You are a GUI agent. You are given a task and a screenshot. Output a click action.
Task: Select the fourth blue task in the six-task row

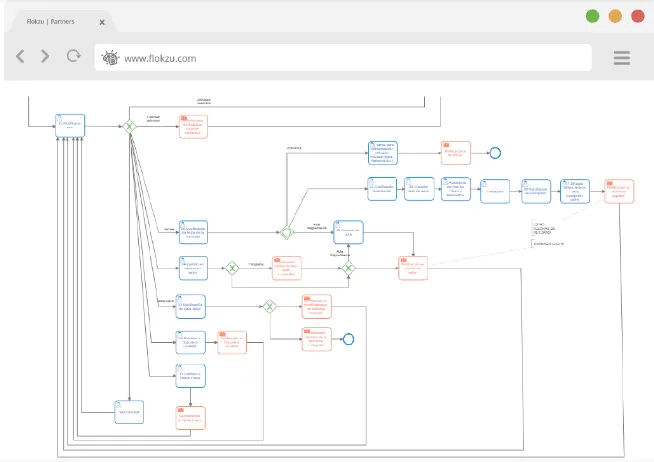click(x=495, y=191)
